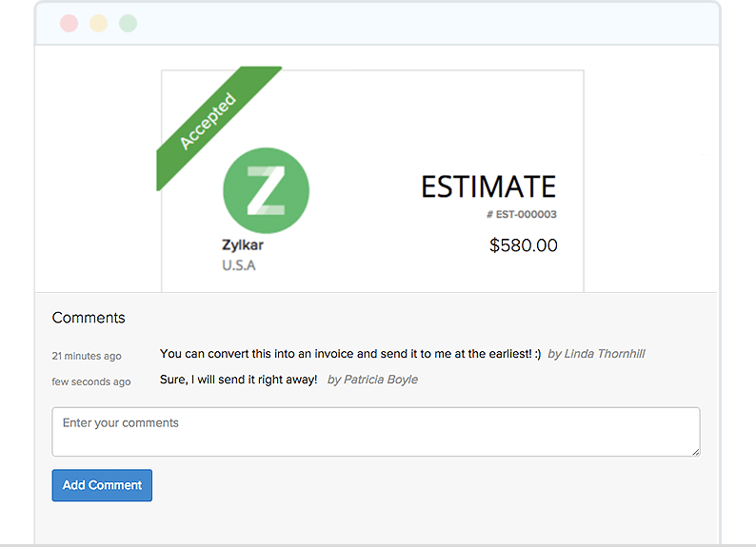Click the textarea resize handle corner
756x547 pixels.
pos(695,451)
